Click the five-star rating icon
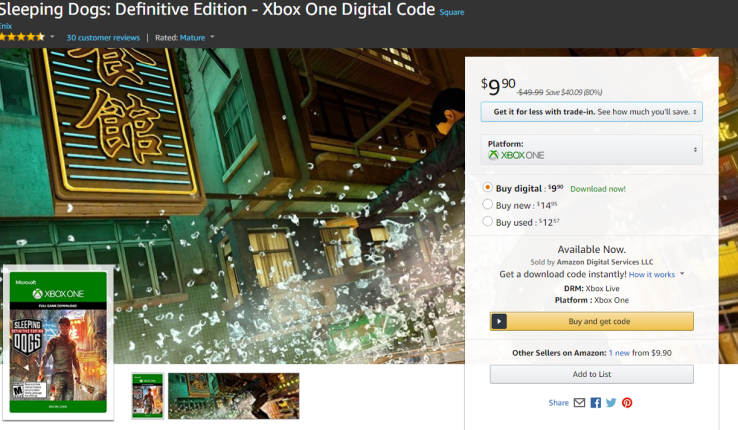 point(22,37)
